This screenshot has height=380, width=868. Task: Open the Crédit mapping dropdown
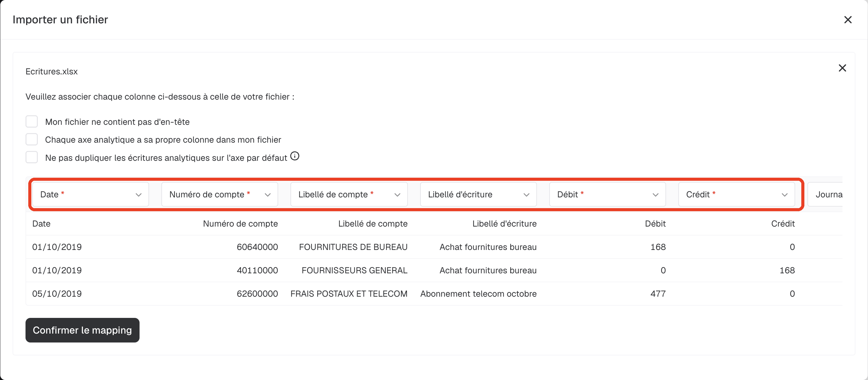[x=736, y=194]
